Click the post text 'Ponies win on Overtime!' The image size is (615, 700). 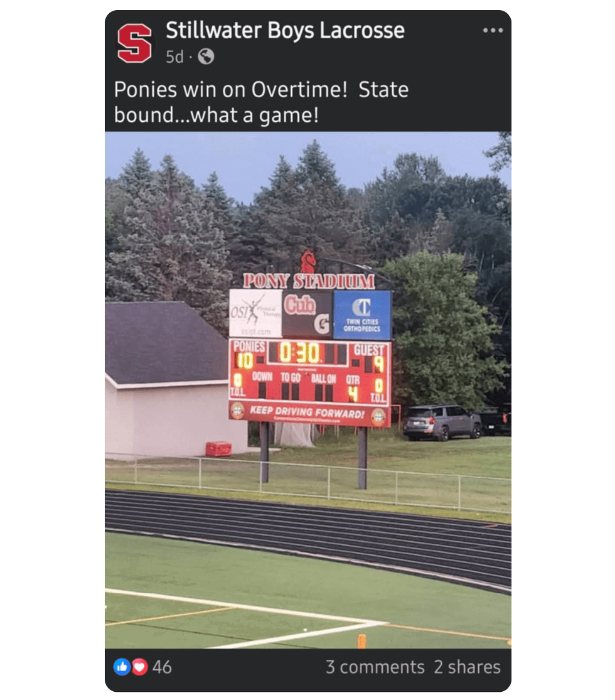[230, 89]
